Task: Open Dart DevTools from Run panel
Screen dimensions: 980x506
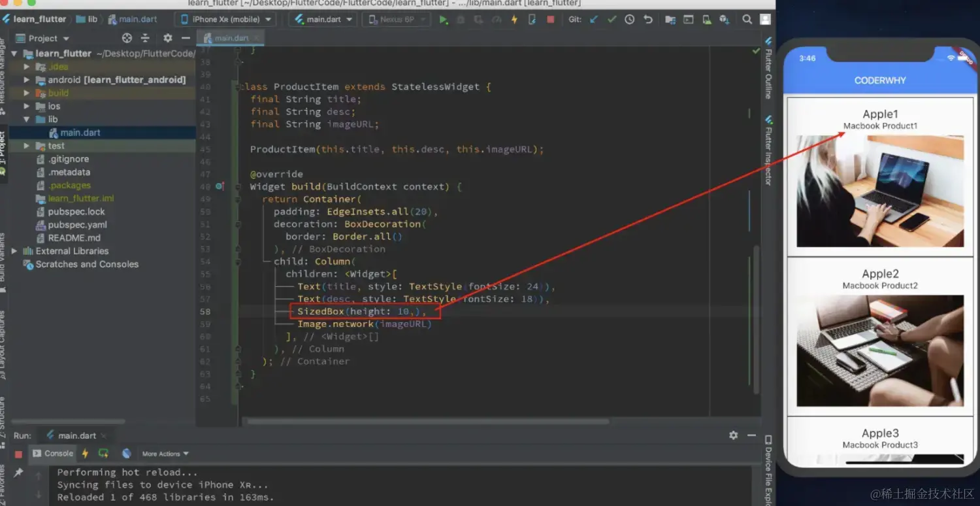Action: coord(127,453)
